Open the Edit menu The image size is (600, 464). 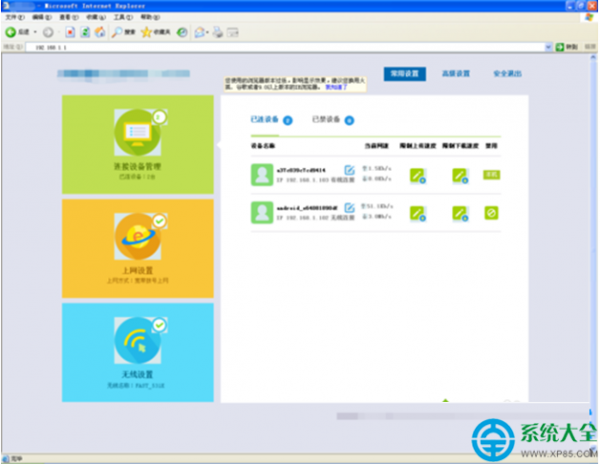point(42,17)
